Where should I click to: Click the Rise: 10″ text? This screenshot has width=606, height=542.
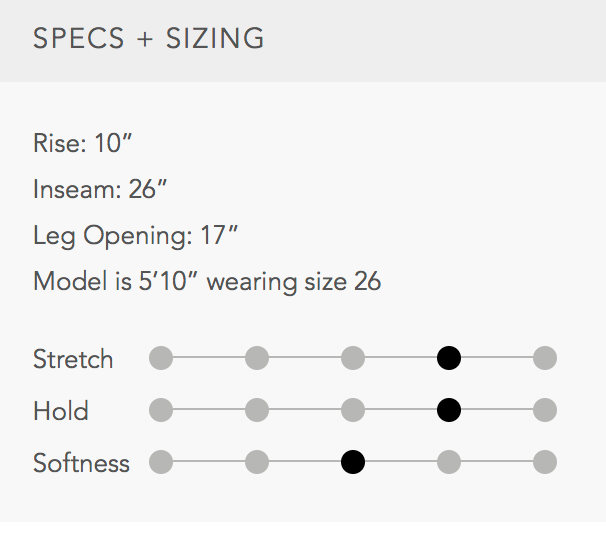tap(83, 143)
